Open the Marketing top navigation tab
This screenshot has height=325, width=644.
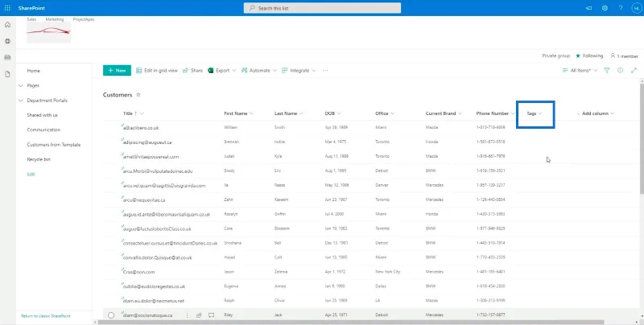55,19
